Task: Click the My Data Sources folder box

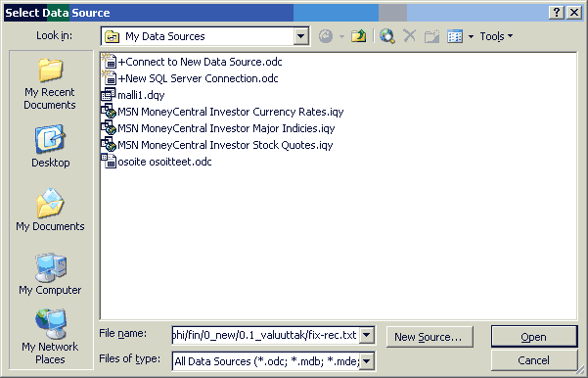Action: (198, 36)
